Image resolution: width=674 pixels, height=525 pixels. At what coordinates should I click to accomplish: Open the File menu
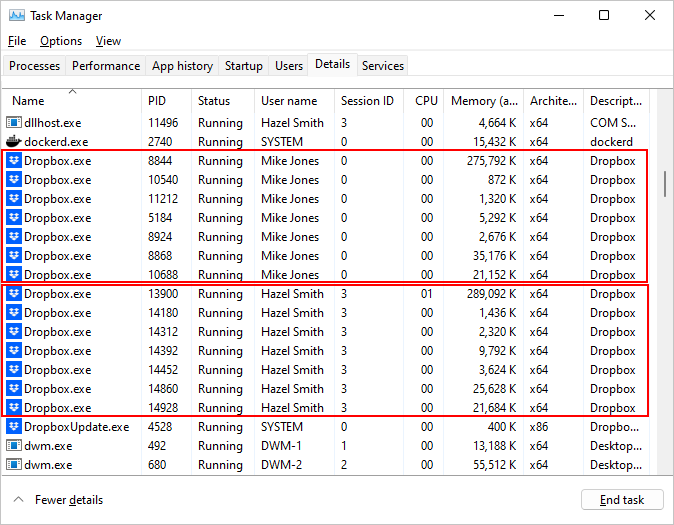[17, 41]
